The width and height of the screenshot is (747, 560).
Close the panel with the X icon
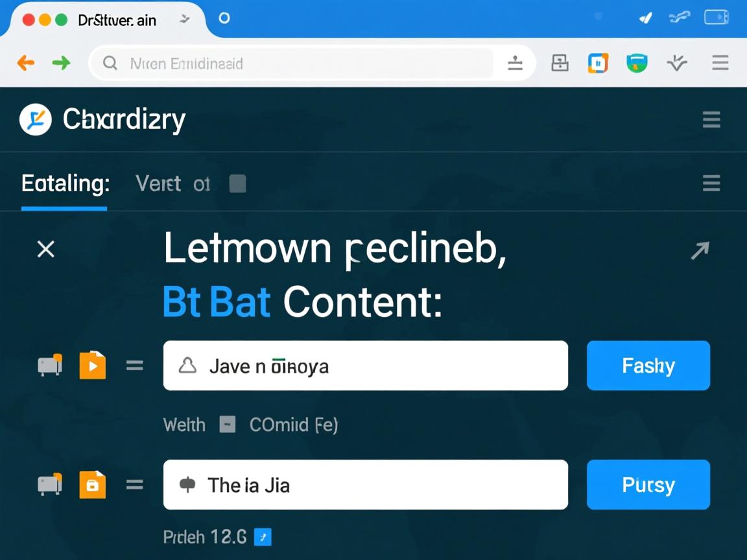coord(46,249)
